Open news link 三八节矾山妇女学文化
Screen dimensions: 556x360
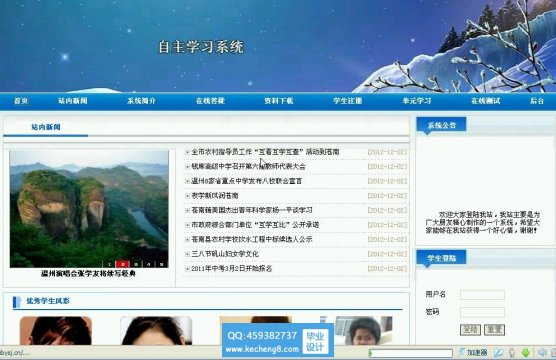[225, 254]
